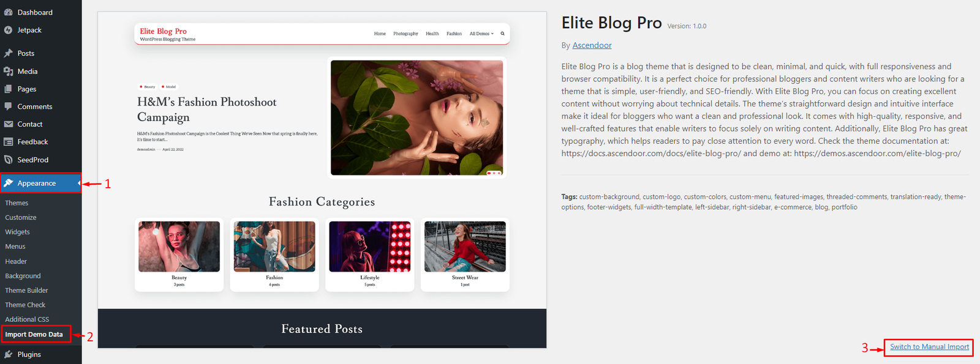Click the Street Wear category thumbnail
Screen dimensions: 980x364
point(465,247)
